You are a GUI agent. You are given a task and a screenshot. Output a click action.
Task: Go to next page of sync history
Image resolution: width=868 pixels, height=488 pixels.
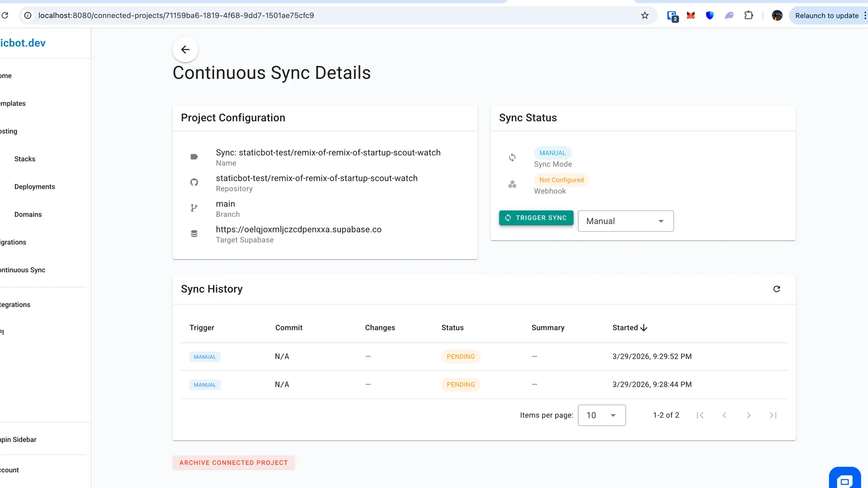pos(748,416)
